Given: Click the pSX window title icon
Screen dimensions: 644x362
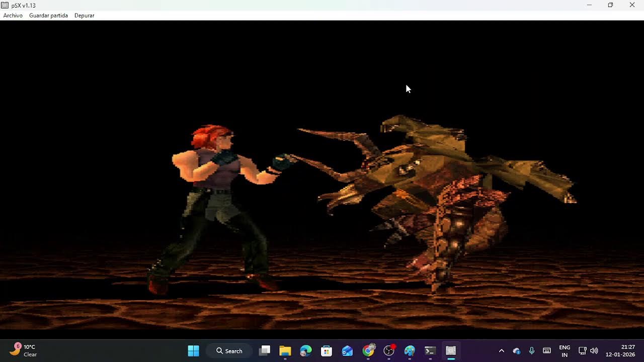Looking at the screenshot, I should pos(5,5).
